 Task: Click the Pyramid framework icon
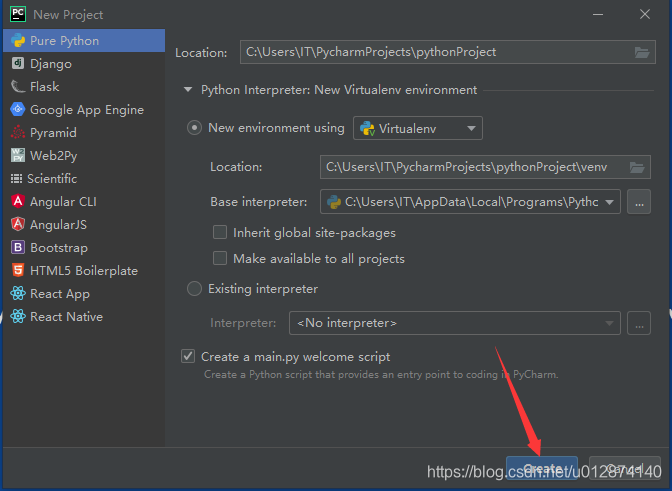pyautogui.click(x=18, y=132)
